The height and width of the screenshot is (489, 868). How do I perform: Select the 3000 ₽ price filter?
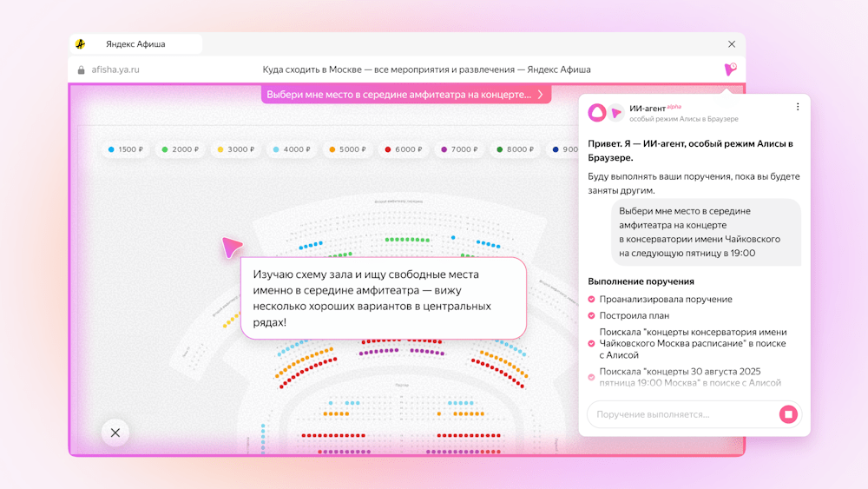236,149
